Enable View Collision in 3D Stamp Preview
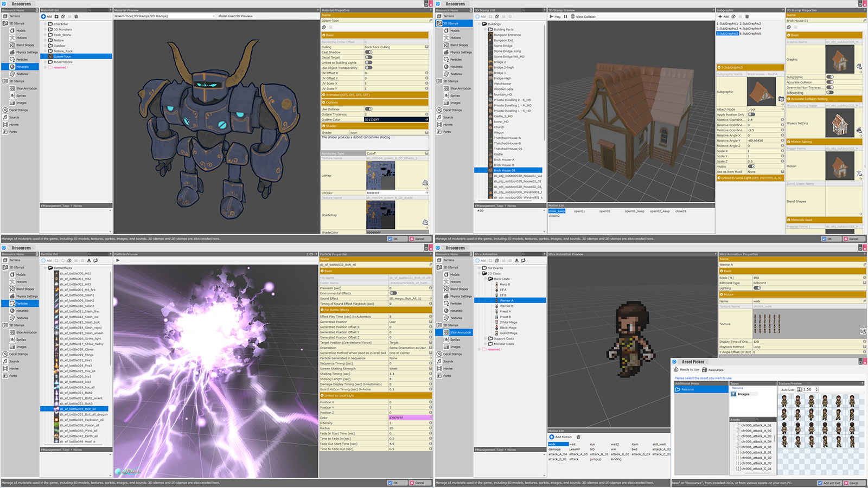Screen dimensions: 868x488 pyautogui.click(x=583, y=17)
